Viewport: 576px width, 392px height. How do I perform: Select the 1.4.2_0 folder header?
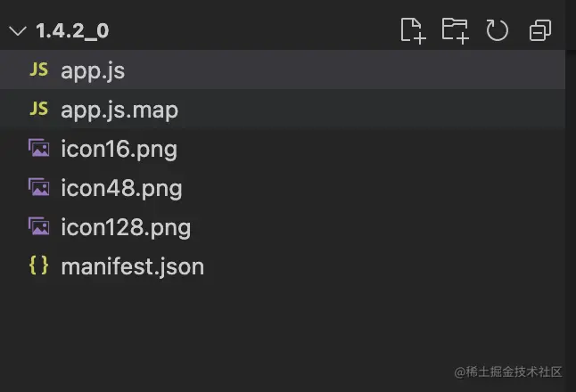[72, 31]
